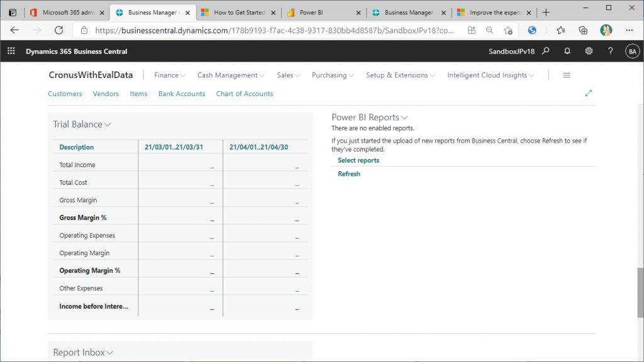Close the How to Get Started tab
The width and height of the screenshot is (644, 362).
273,13
